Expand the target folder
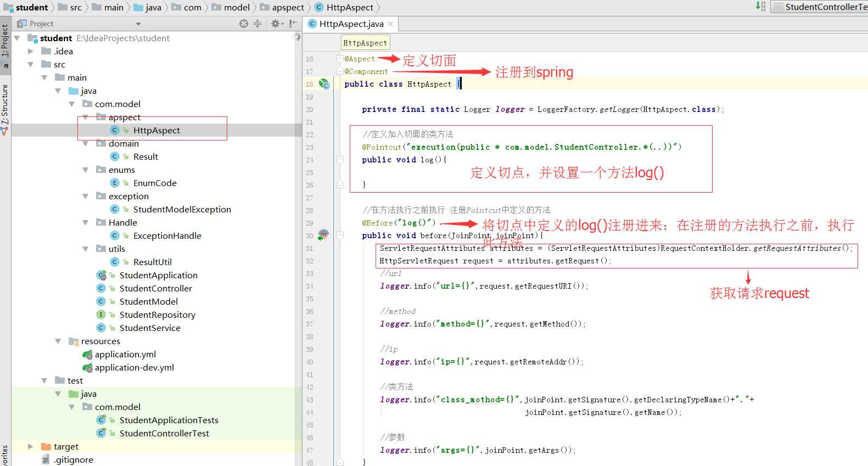The image size is (868, 466). tap(31, 446)
